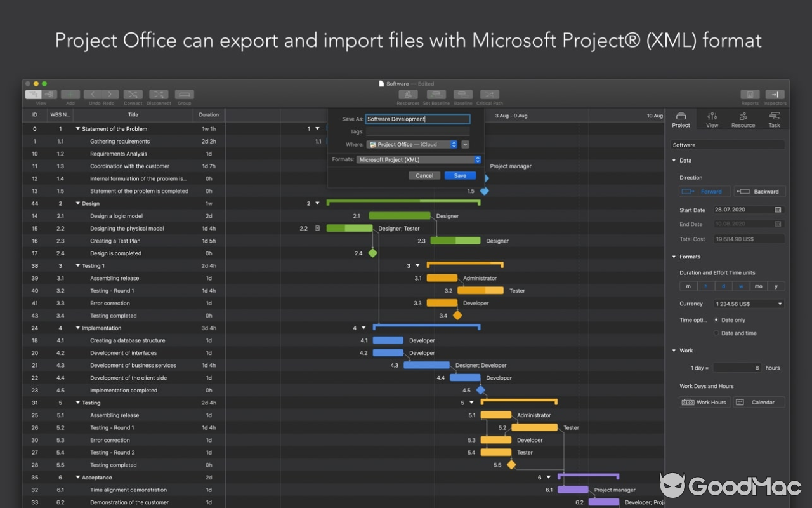Toggle the Critical Path view
812x508 pixels.
click(x=488, y=94)
